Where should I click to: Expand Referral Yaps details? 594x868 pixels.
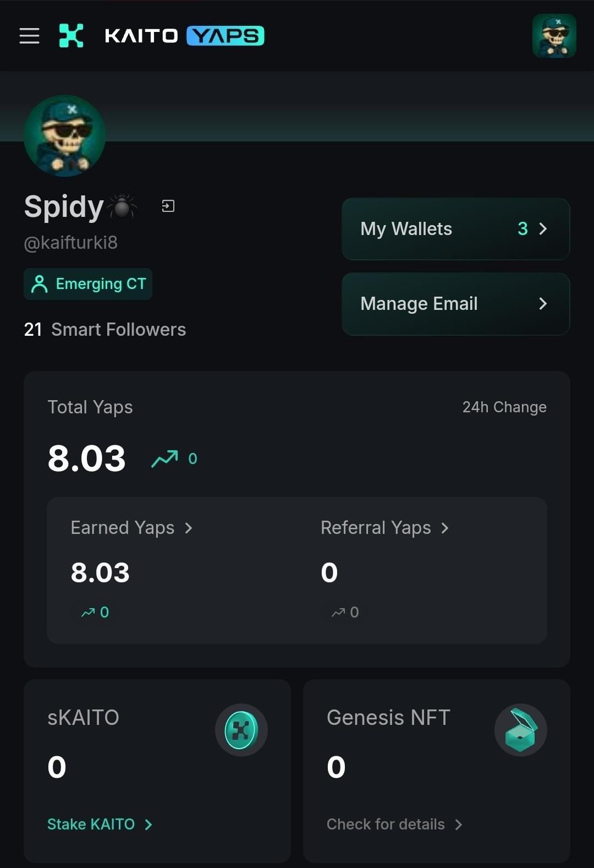[x=384, y=528]
